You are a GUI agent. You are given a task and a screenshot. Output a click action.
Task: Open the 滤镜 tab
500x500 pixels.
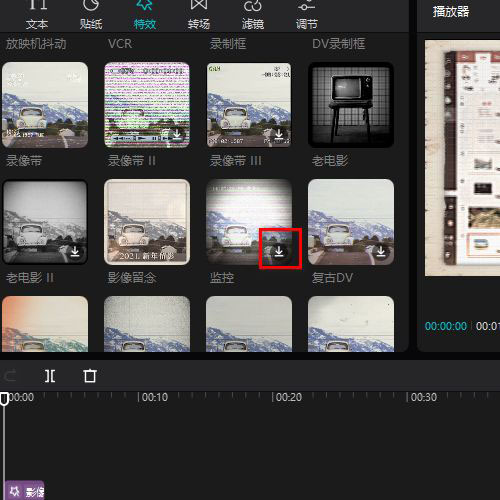coord(253,15)
